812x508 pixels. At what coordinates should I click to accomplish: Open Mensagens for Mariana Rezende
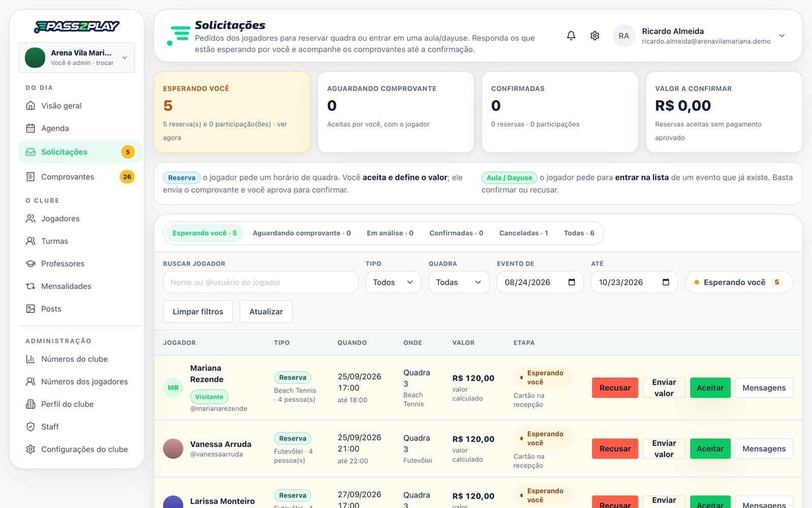point(764,388)
